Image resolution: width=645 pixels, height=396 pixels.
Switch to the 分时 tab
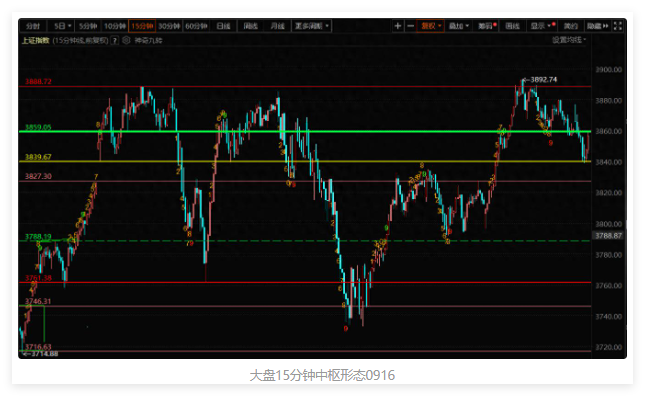point(33,26)
